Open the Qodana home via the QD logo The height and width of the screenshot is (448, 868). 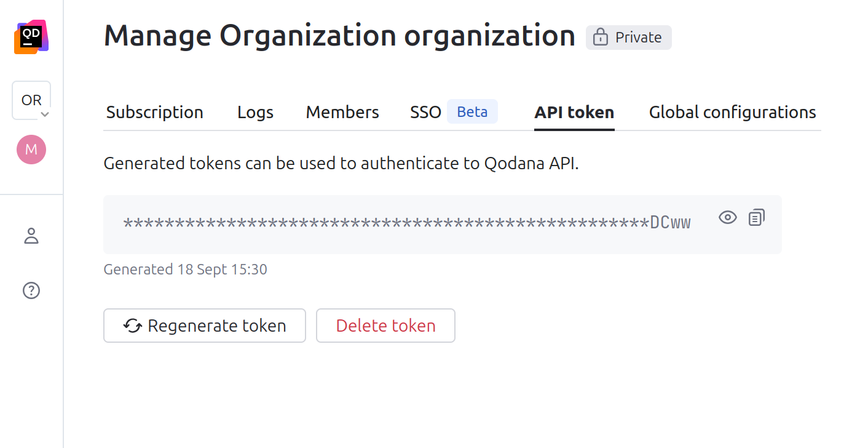coord(31,36)
